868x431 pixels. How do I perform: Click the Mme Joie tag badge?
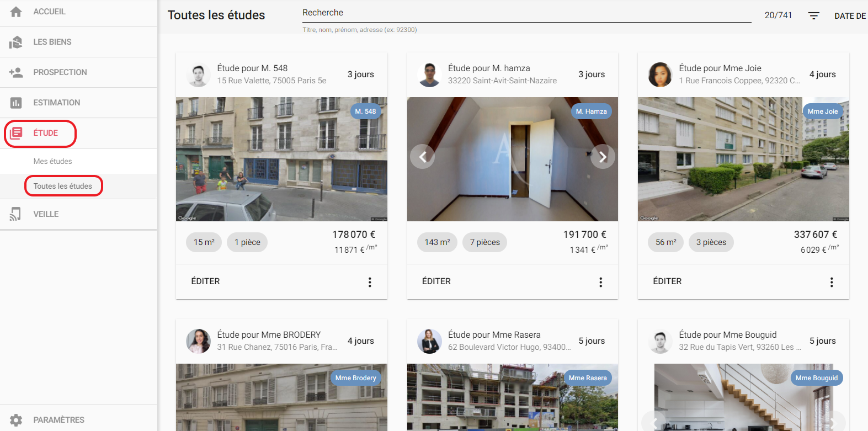(x=822, y=111)
